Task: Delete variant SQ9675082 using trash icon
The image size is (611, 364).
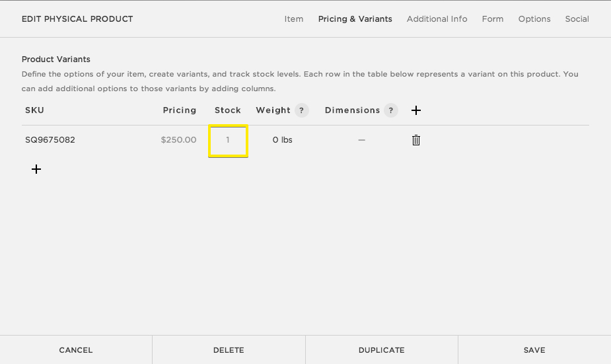Action: [x=416, y=140]
